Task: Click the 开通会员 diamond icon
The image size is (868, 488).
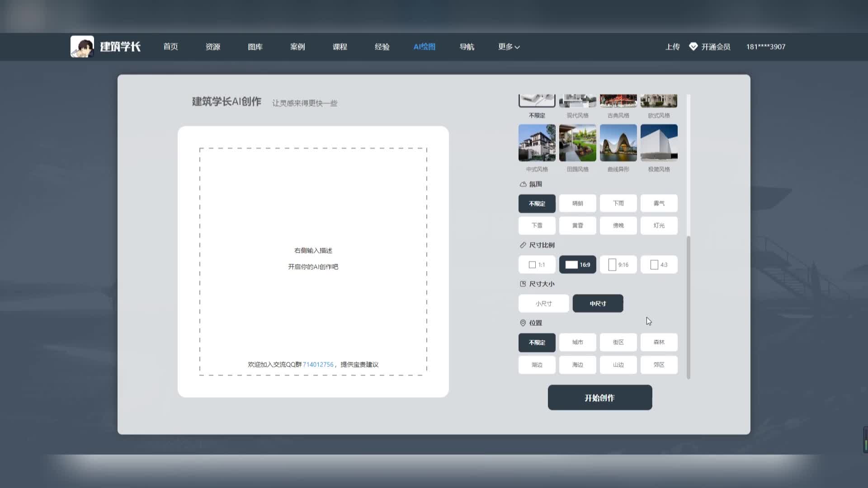Action: point(693,47)
